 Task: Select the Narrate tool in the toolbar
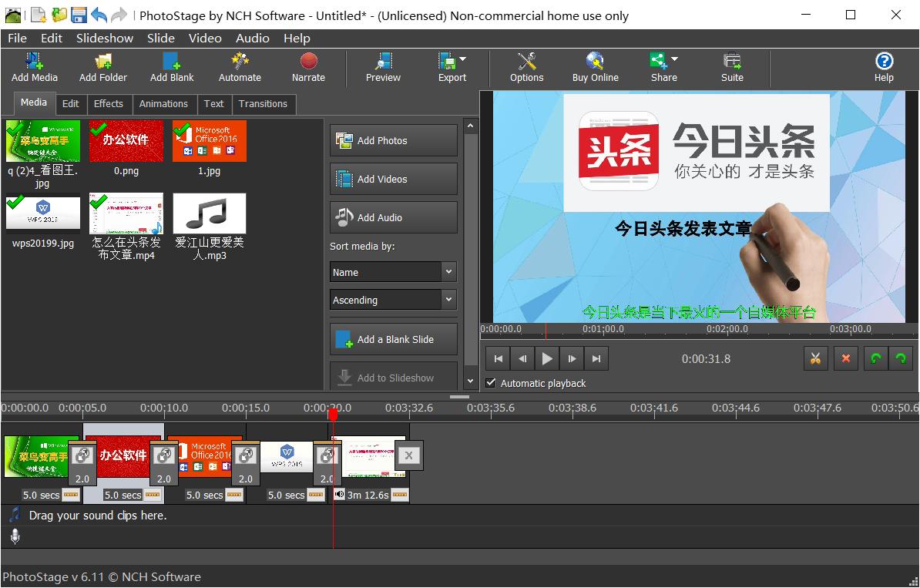click(307, 68)
